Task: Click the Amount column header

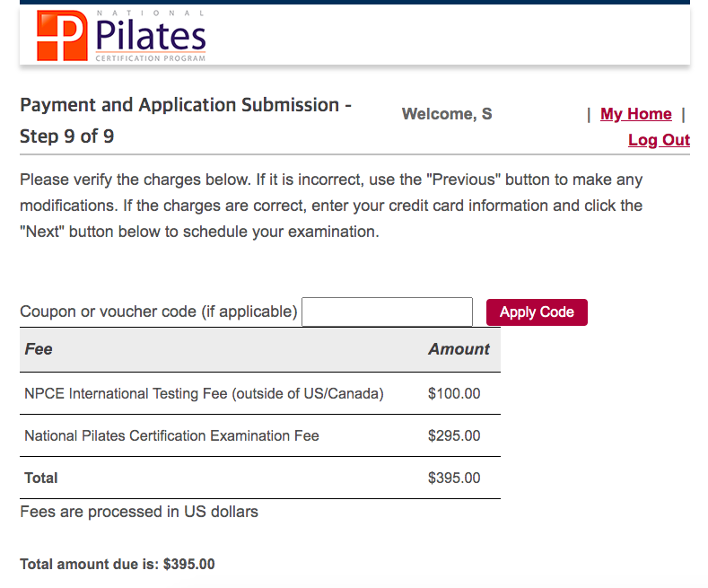Action: pyautogui.click(x=459, y=349)
